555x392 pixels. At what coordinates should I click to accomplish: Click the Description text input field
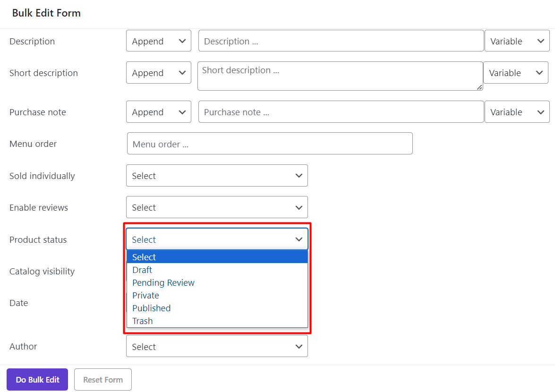[341, 41]
